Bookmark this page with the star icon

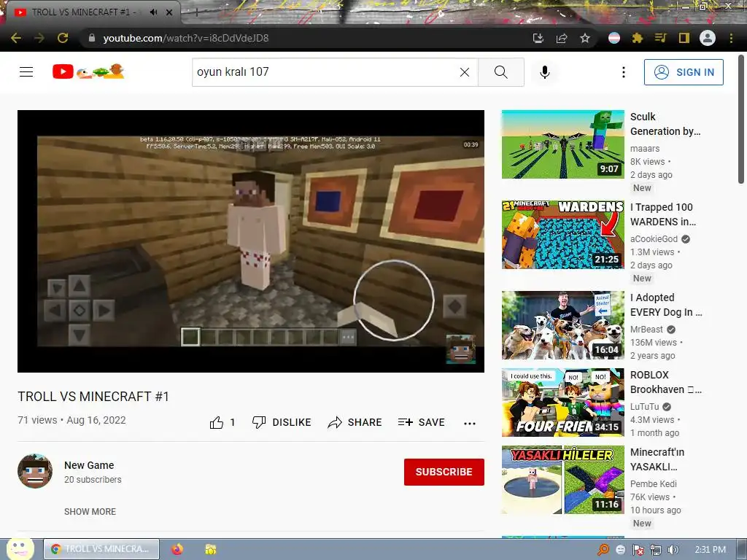[x=585, y=38]
